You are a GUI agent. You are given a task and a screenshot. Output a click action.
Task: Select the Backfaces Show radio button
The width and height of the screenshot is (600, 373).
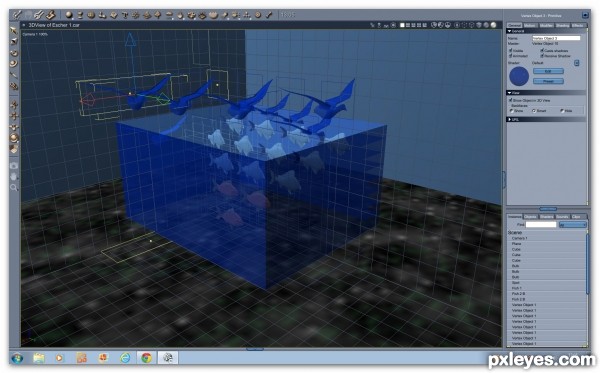[x=511, y=111]
